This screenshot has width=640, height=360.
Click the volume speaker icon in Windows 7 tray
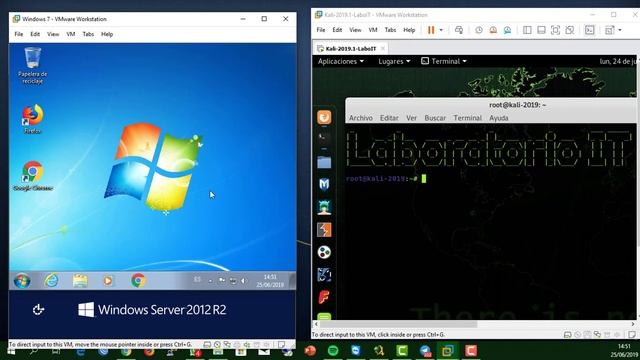click(244, 281)
